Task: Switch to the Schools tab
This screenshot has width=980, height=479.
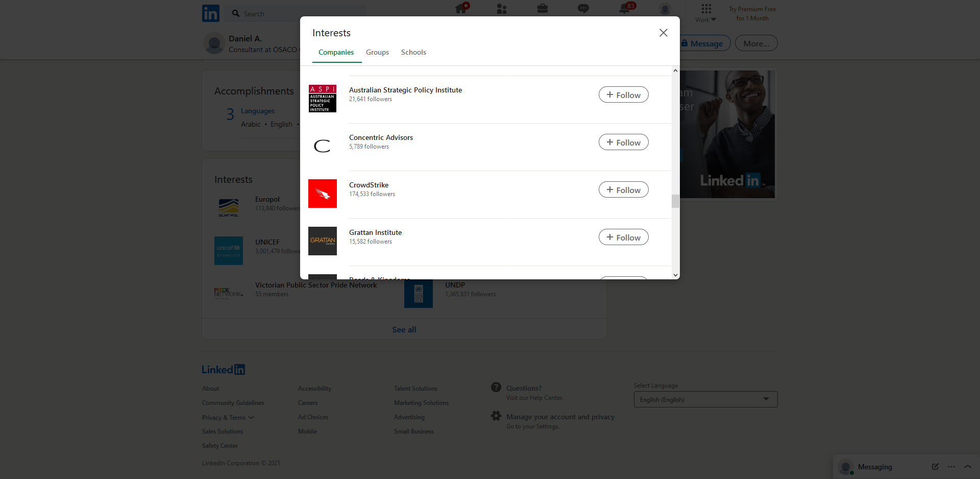Action: (x=413, y=52)
